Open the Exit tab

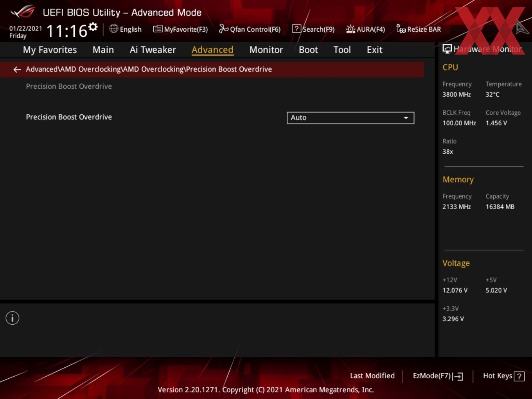click(x=374, y=50)
